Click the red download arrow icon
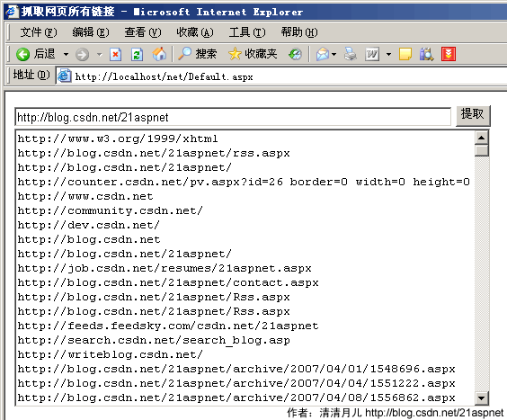The height and width of the screenshot is (420, 507). [449, 54]
